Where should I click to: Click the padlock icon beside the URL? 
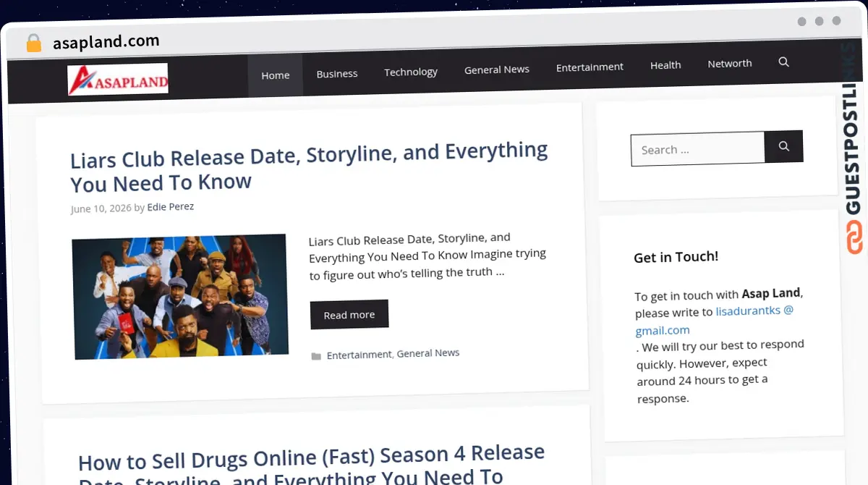pos(33,43)
